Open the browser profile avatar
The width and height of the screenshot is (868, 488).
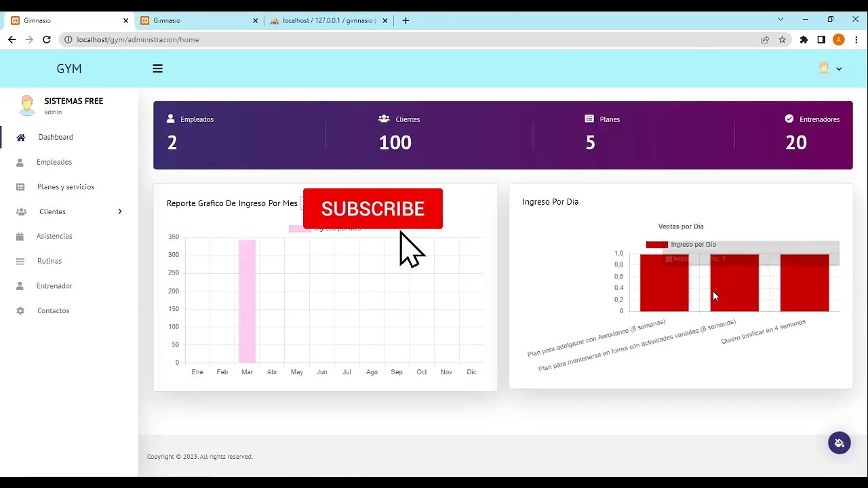(x=839, y=39)
